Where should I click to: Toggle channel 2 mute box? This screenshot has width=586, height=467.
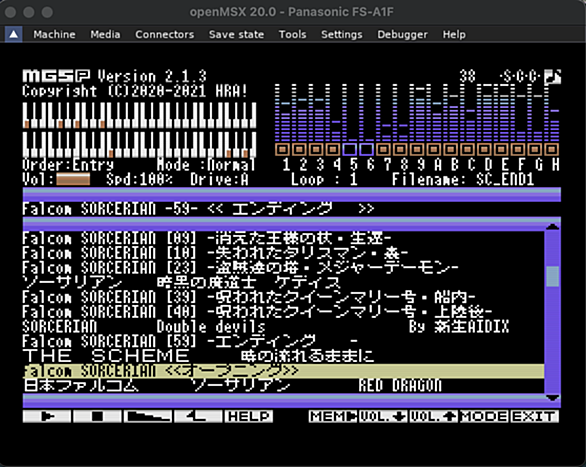[300, 149]
